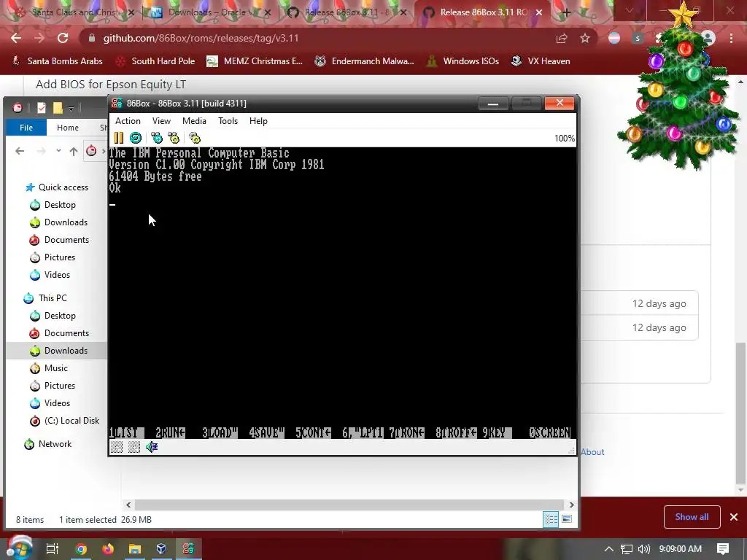Bookmark this page with the star icon
This screenshot has width=747, height=560.
585,38
